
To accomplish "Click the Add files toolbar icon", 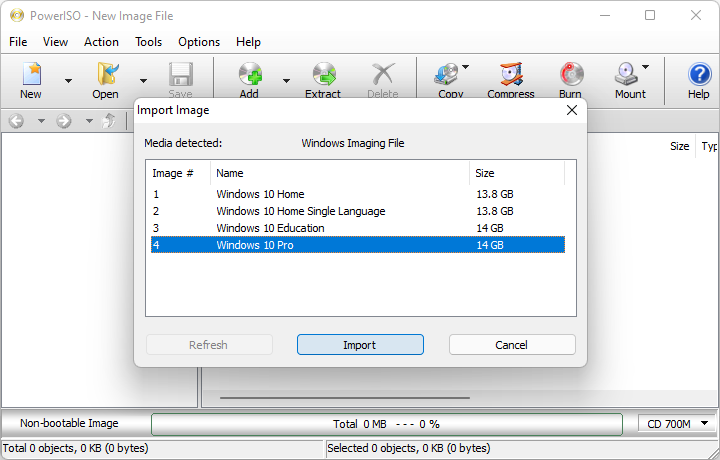I will pyautogui.click(x=249, y=79).
